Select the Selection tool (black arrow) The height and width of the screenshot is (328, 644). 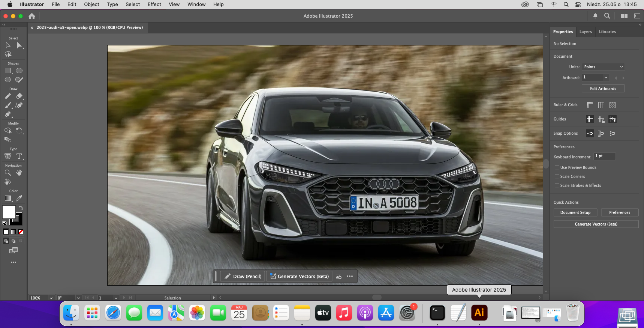click(8, 45)
